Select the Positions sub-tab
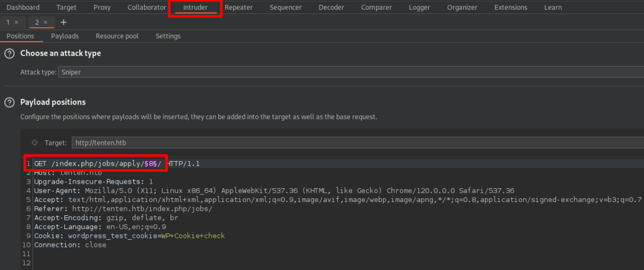Image resolution: width=644 pixels, height=270 pixels. (20, 37)
